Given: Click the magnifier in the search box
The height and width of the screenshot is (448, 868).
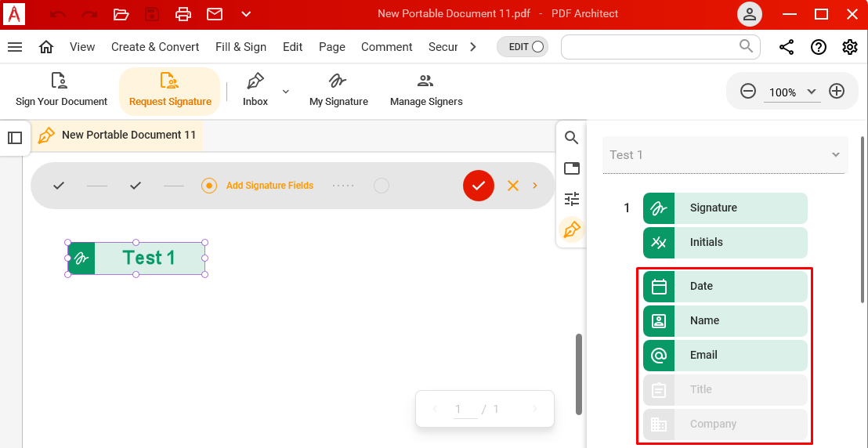Looking at the screenshot, I should [747, 46].
